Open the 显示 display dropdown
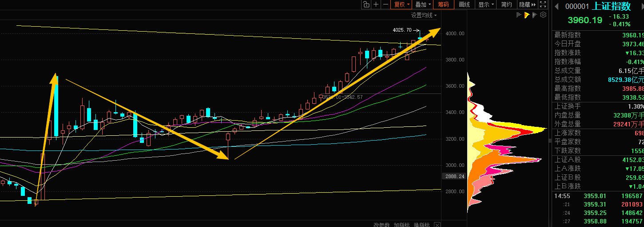This screenshot has width=644, height=227. click(485, 4)
